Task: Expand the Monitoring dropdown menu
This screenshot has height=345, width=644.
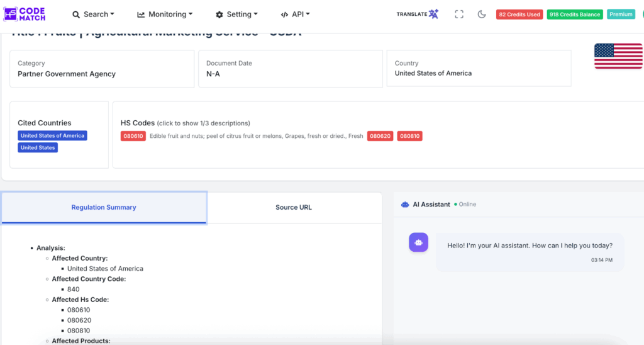Action: 165,14
